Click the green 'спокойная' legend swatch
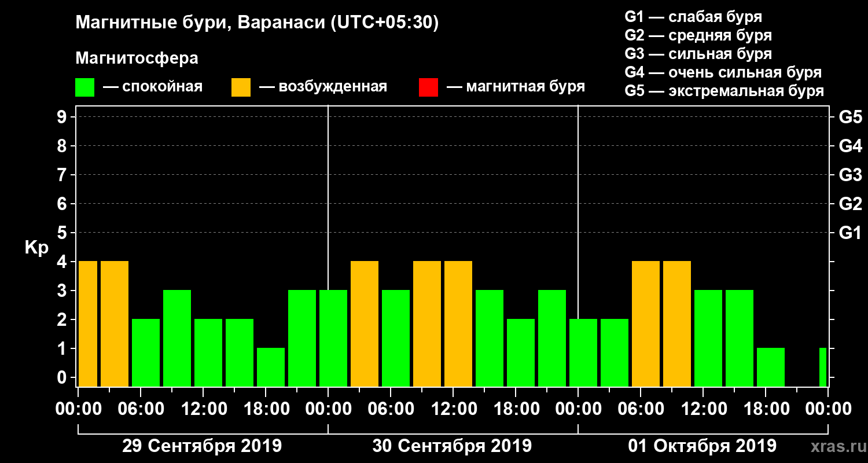 (x=85, y=87)
